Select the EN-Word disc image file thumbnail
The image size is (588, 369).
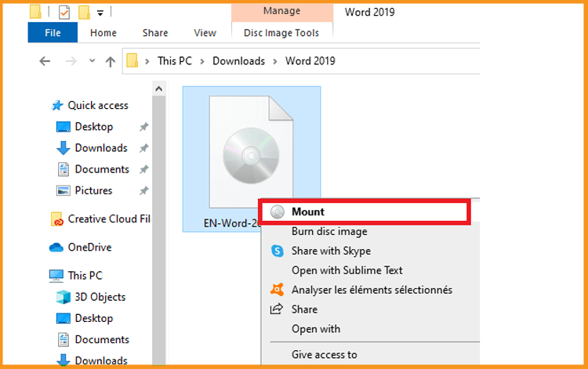click(251, 152)
